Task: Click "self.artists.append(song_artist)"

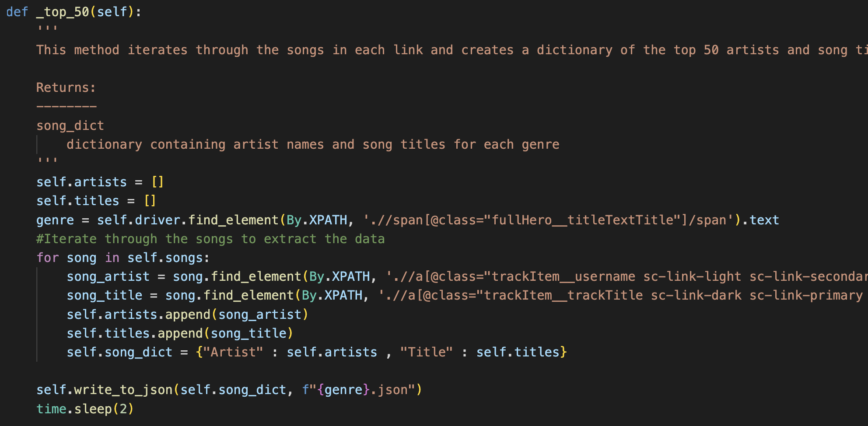Action: 188,314
